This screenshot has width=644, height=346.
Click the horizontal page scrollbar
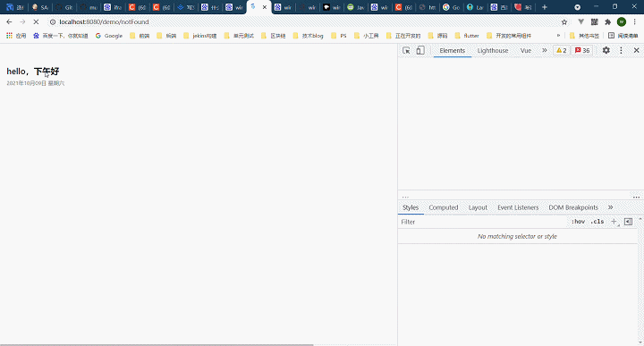[157, 345]
